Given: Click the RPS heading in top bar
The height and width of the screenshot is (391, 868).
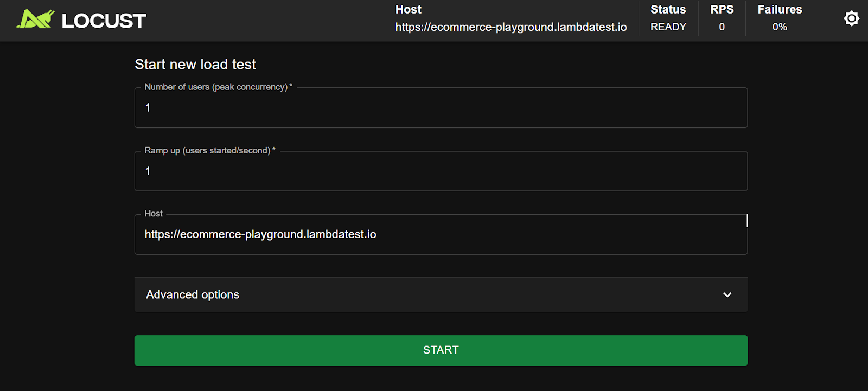Looking at the screenshot, I should click(722, 10).
